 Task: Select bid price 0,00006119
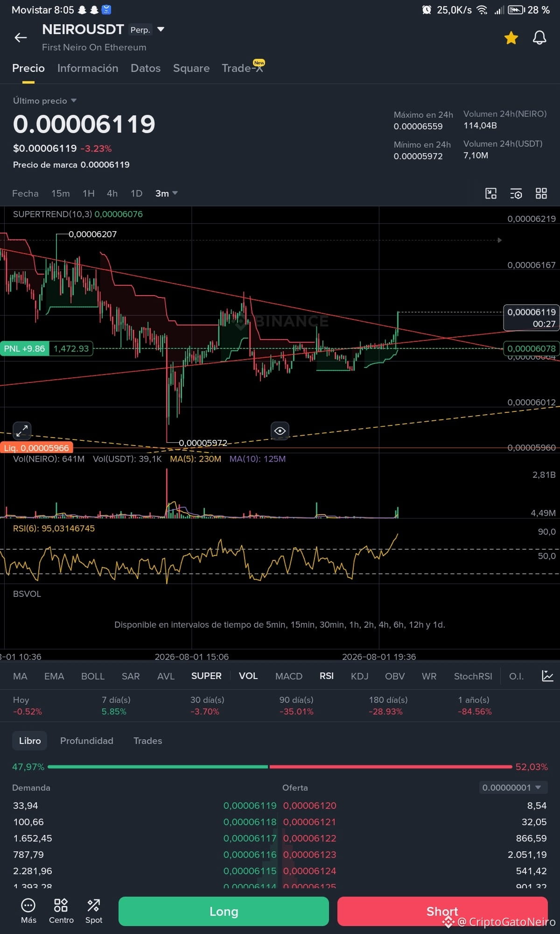250,806
